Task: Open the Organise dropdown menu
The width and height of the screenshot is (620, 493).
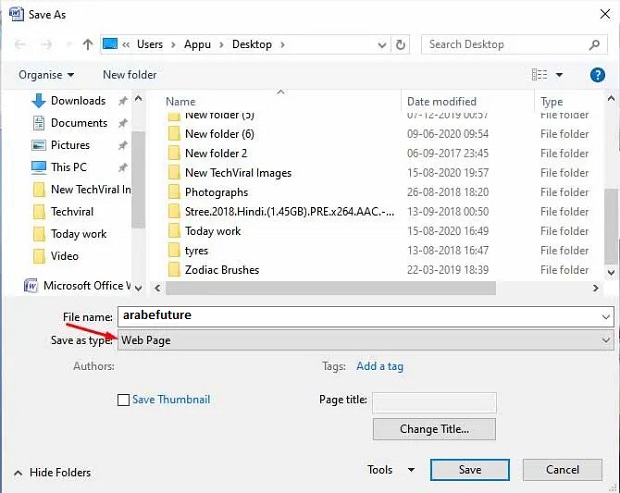Action: 46,75
